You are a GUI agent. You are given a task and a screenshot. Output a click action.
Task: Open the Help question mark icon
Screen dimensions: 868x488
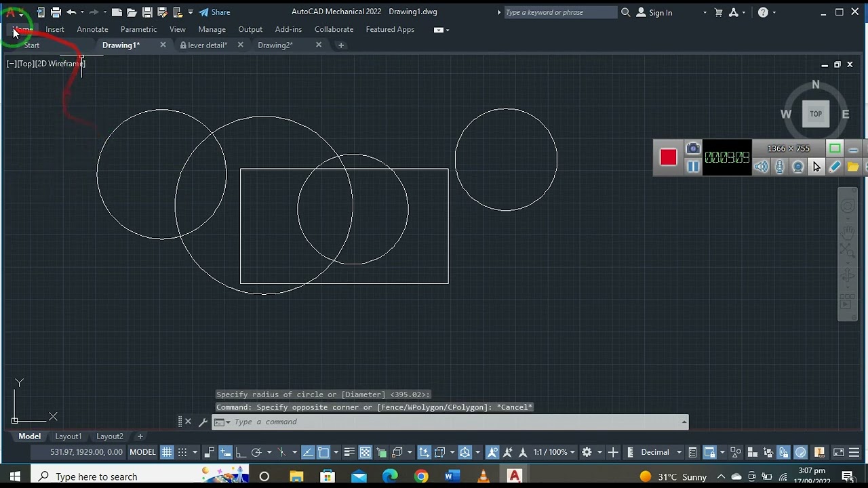coord(763,12)
